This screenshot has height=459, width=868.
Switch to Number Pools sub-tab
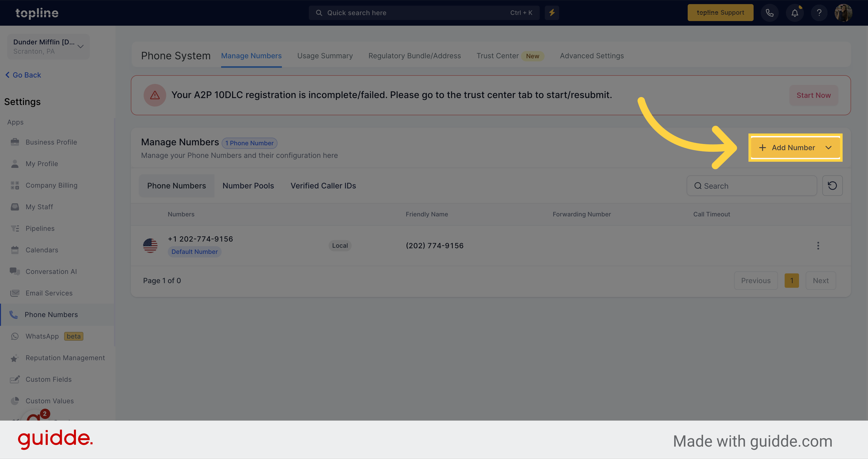248,186
